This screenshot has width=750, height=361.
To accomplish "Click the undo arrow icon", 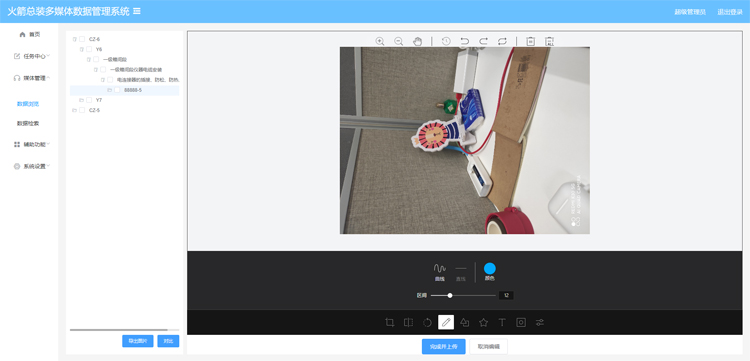I will [464, 41].
